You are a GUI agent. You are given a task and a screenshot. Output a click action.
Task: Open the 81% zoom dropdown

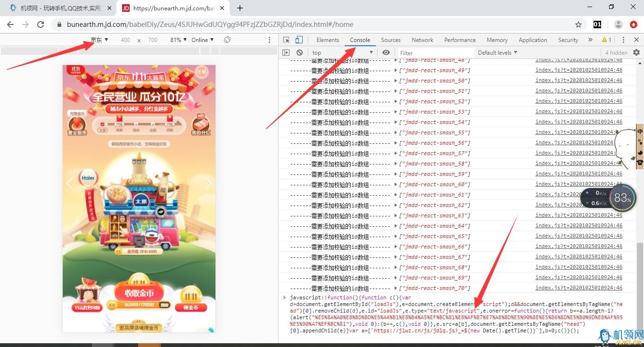pyautogui.click(x=179, y=40)
